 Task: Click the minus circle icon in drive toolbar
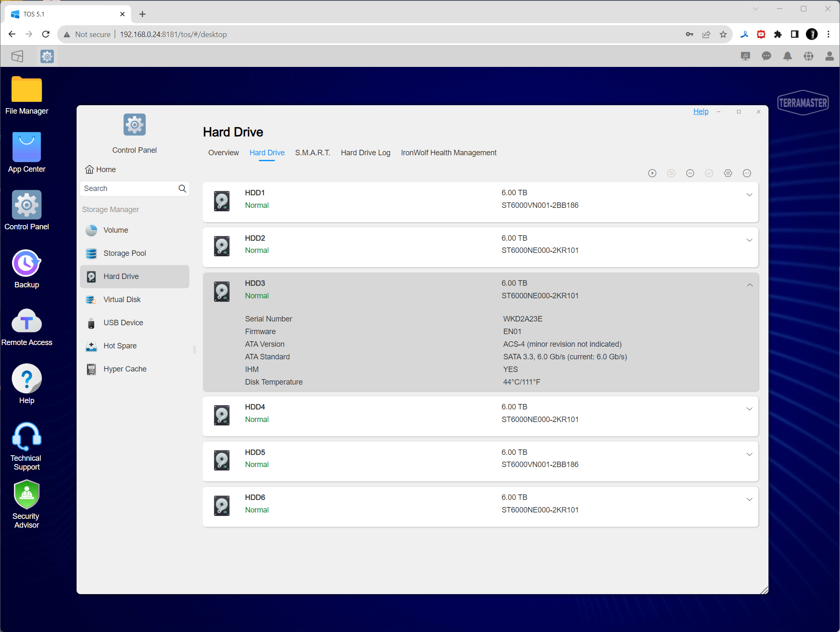click(x=690, y=173)
